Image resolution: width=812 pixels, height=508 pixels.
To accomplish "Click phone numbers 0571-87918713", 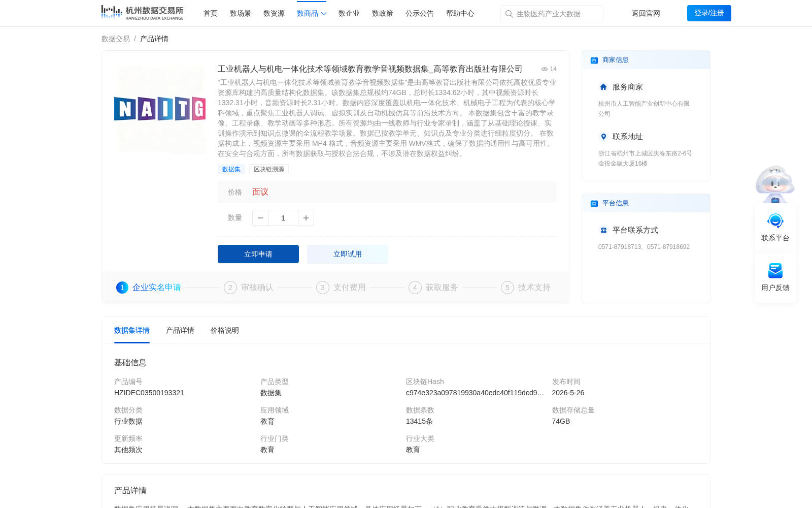I will pos(644,247).
